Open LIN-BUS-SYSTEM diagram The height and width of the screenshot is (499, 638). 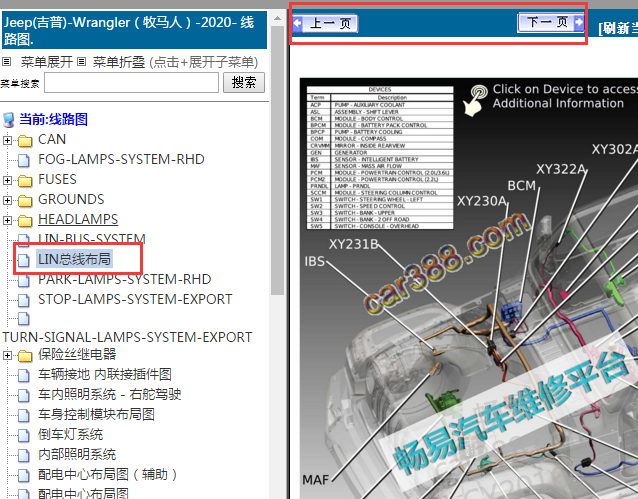[x=92, y=239]
